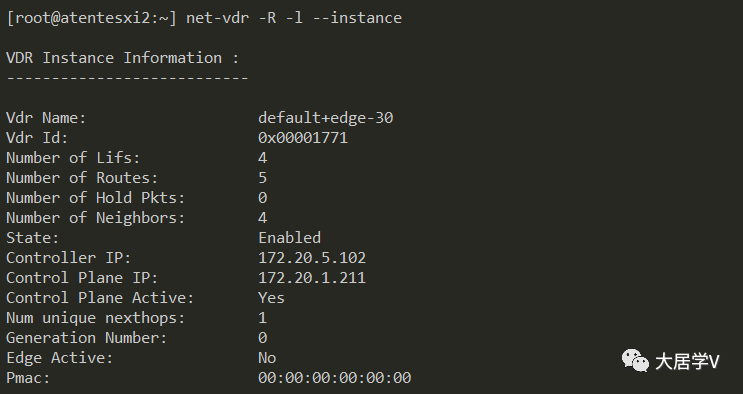Screen dimensions: 743x394
Task: Click the Number of Hold Pkts value
Action: pyautogui.click(x=263, y=198)
